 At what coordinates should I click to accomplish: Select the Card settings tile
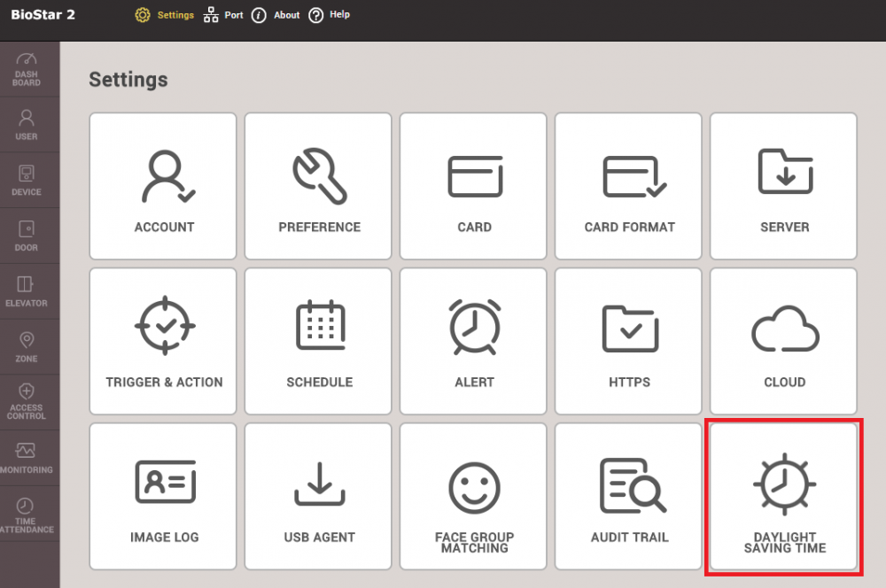click(474, 186)
